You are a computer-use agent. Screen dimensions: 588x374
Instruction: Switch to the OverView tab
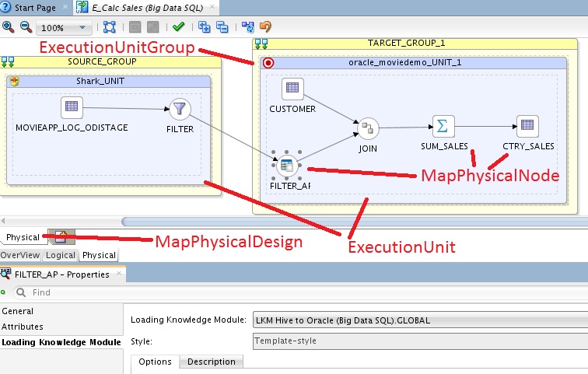point(19,255)
